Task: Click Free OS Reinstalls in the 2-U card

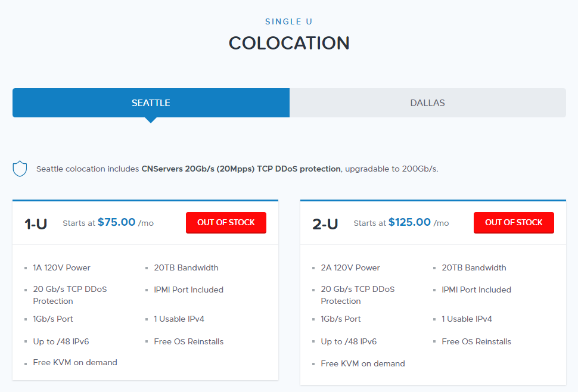Action: [476, 342]
